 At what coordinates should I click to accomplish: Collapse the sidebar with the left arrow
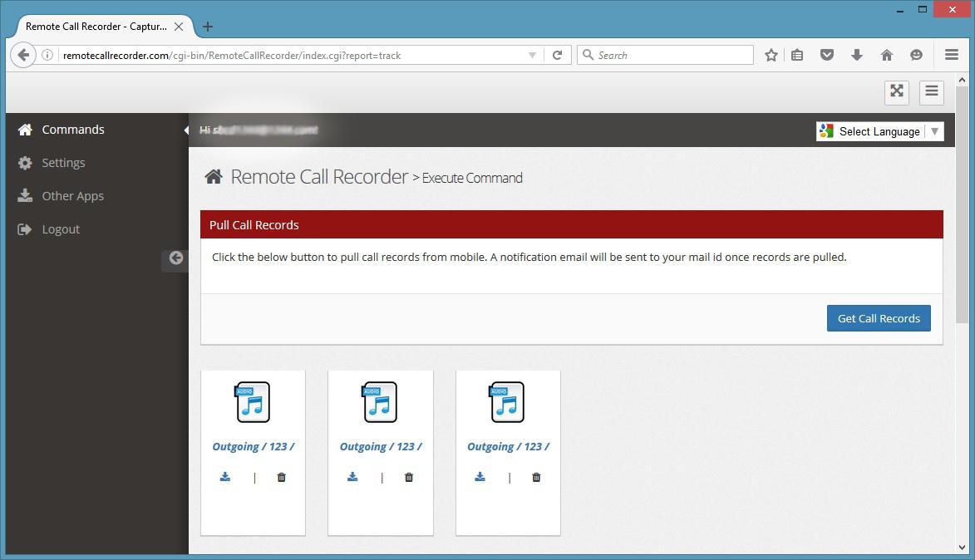click(176, 258)
